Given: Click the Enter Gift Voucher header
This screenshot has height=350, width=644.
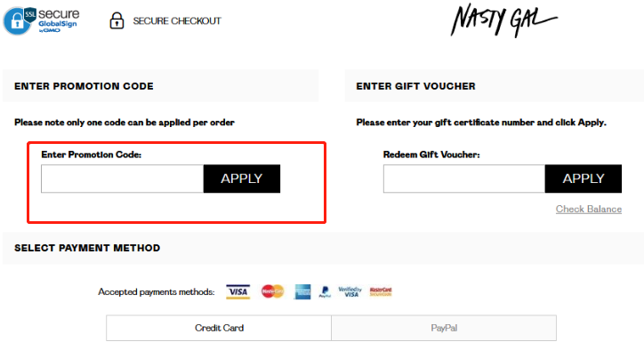Looking at the screenshot, I should tap(415, 86).
